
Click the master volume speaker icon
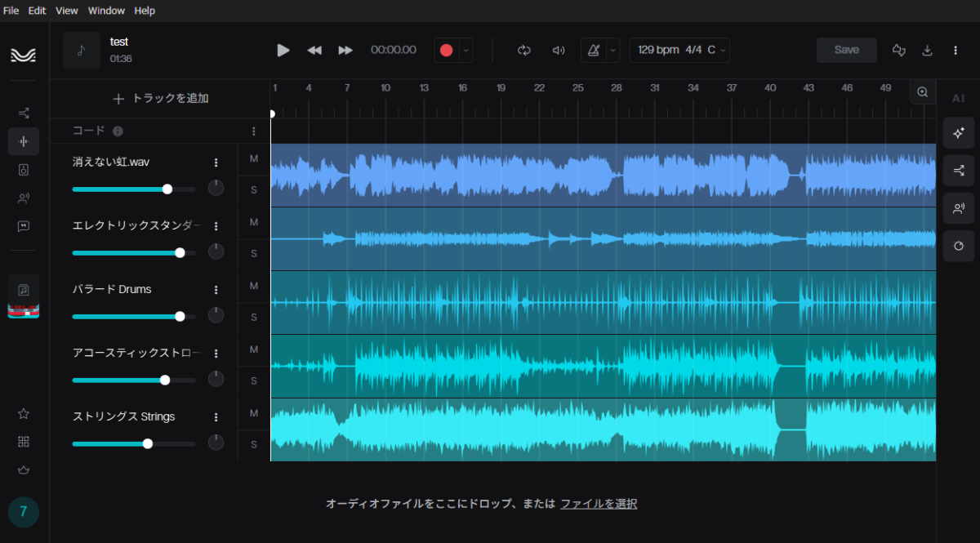pyautogui.click(x=559, y=50)
